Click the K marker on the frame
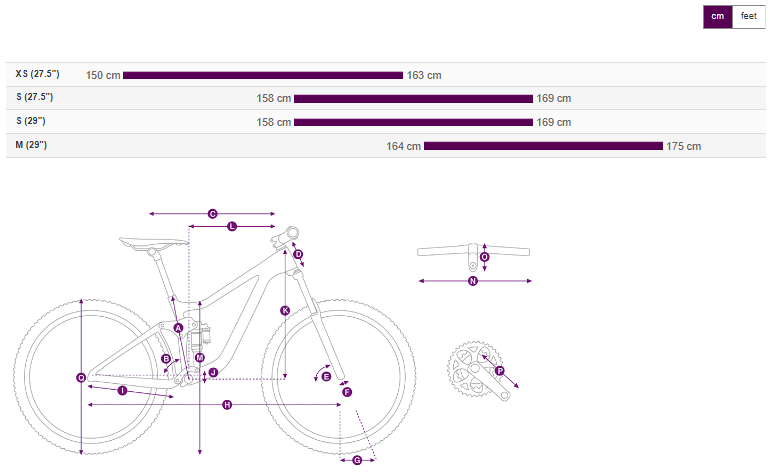Viewport: 770px width, 472px height. (x=285, y=311)
